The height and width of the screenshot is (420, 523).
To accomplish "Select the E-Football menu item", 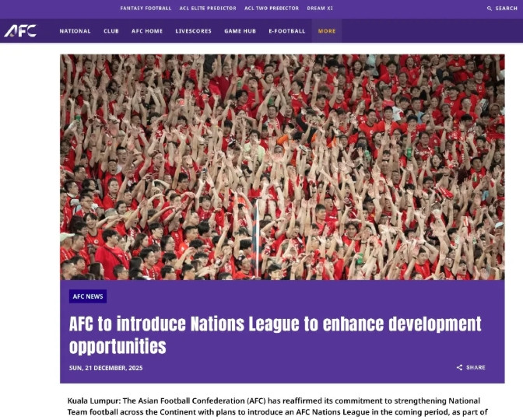I will pyautogui.click(x=287, y=31).
